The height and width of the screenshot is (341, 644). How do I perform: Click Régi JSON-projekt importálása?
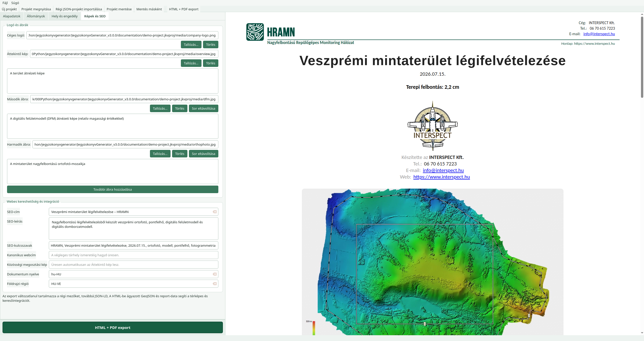coord(79,9)
